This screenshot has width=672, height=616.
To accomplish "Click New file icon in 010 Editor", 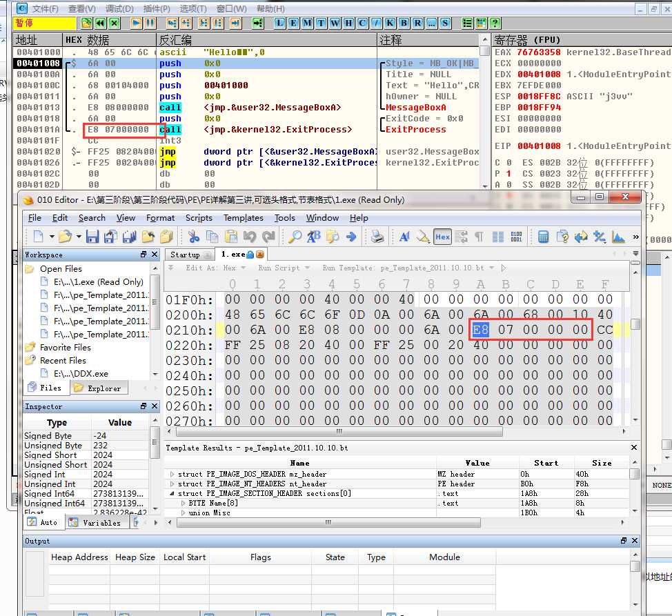I will [x=38, y=236].
